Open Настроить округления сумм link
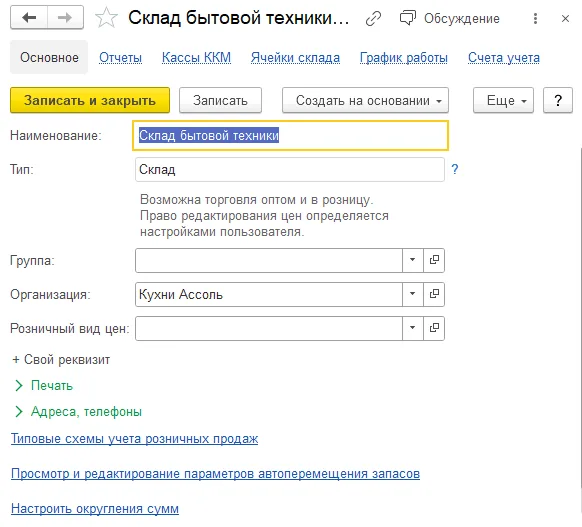The image size is (582, 527). [95, 508]
